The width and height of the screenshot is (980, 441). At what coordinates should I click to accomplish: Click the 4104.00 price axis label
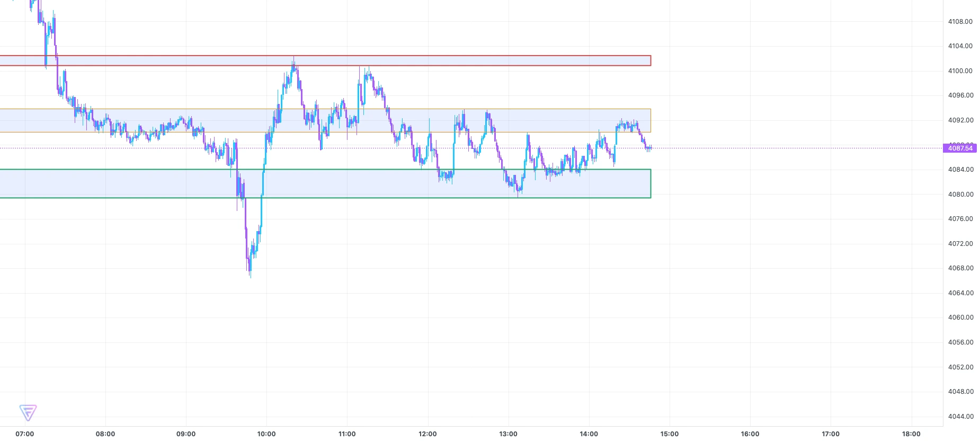point(960,46)
